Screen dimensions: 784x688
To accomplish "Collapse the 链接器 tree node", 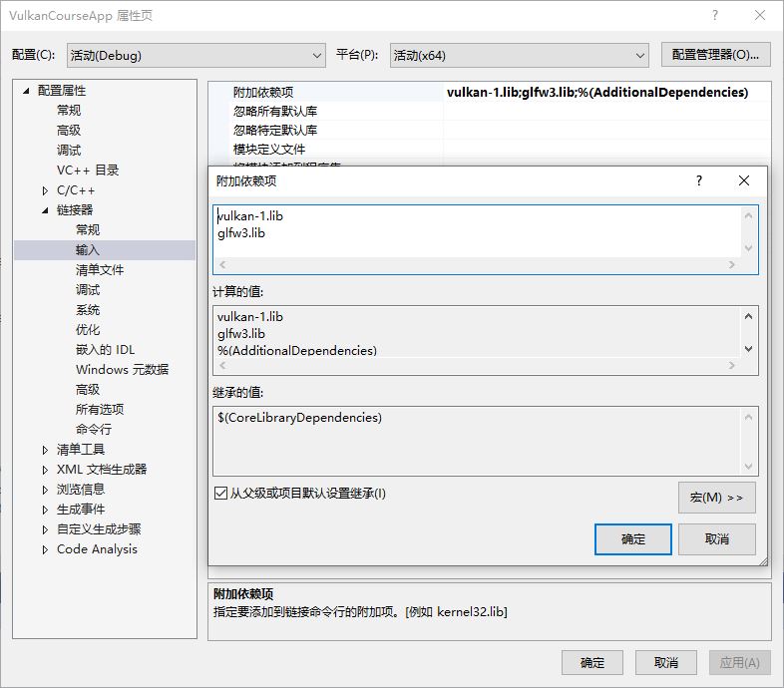I will point(45,210).
